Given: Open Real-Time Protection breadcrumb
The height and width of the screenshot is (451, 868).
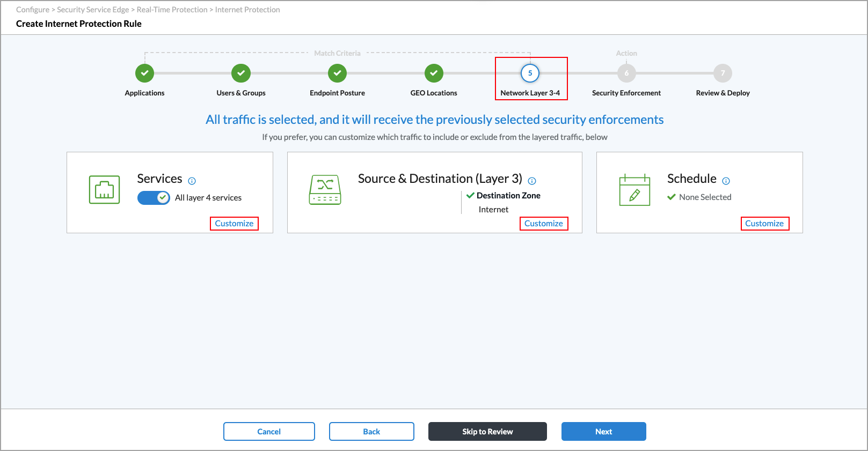Looking at the screenshot, I should (172, 10).
